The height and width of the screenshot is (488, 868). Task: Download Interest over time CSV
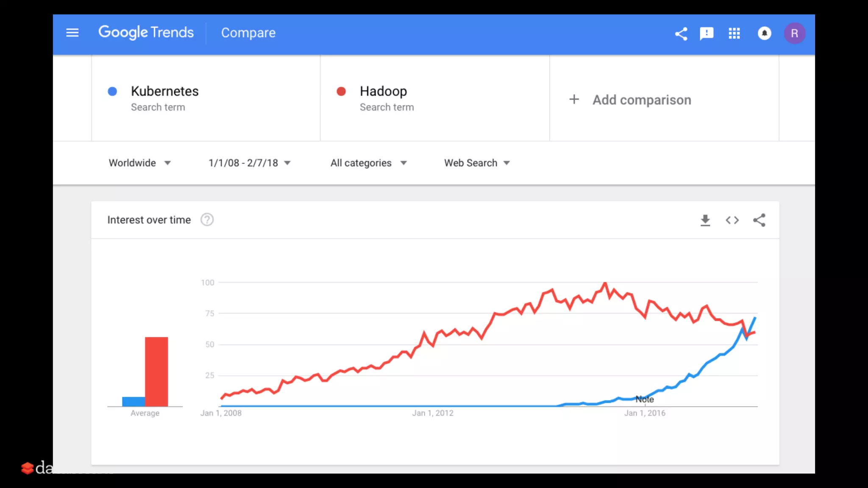705,220
